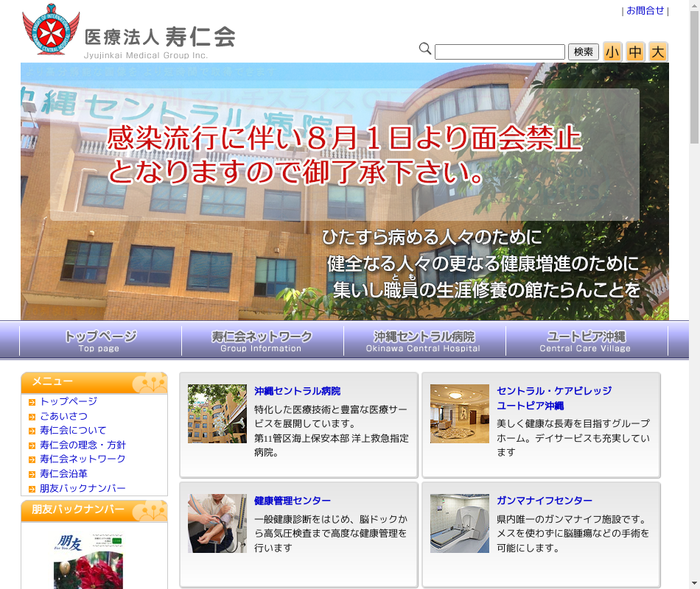Image resolution: width=700 pixels, height=589 pixels.
Task: Click the Jyujinkai Medical Group logo
Action: tap(129, 33)
